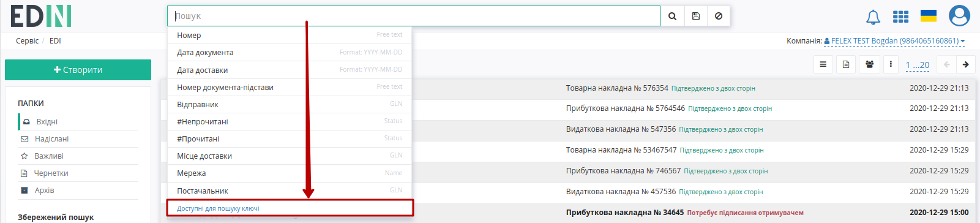Open the Доступні для пошуку ключі link
The width and height of the screenshot is (980, 223).
218,208
